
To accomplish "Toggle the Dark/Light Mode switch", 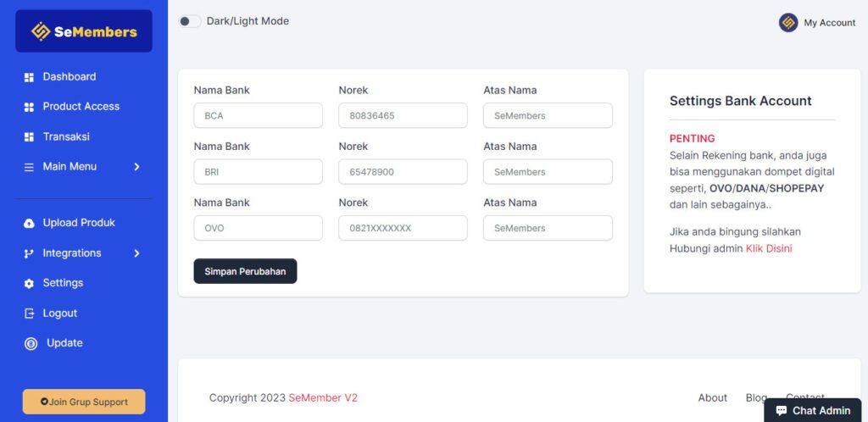I will tap(189, 21).
